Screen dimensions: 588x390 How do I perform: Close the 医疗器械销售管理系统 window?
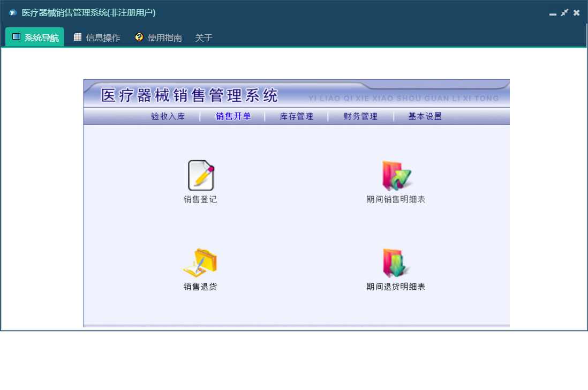(577, 13)
